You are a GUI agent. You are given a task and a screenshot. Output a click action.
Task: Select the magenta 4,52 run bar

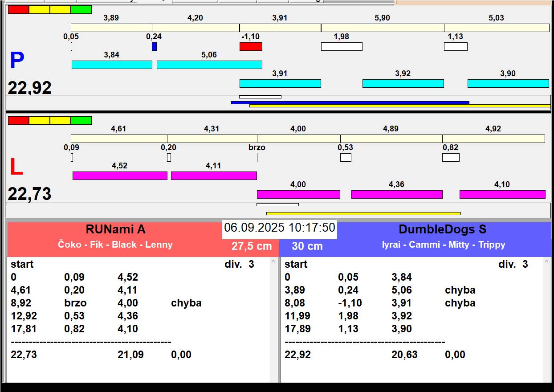(x=120, y=176)
